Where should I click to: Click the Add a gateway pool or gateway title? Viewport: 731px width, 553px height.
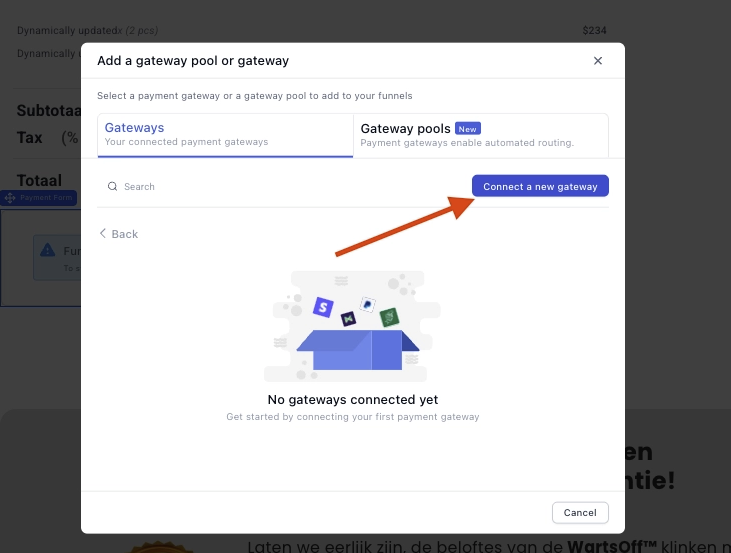[x=193, y=61]
